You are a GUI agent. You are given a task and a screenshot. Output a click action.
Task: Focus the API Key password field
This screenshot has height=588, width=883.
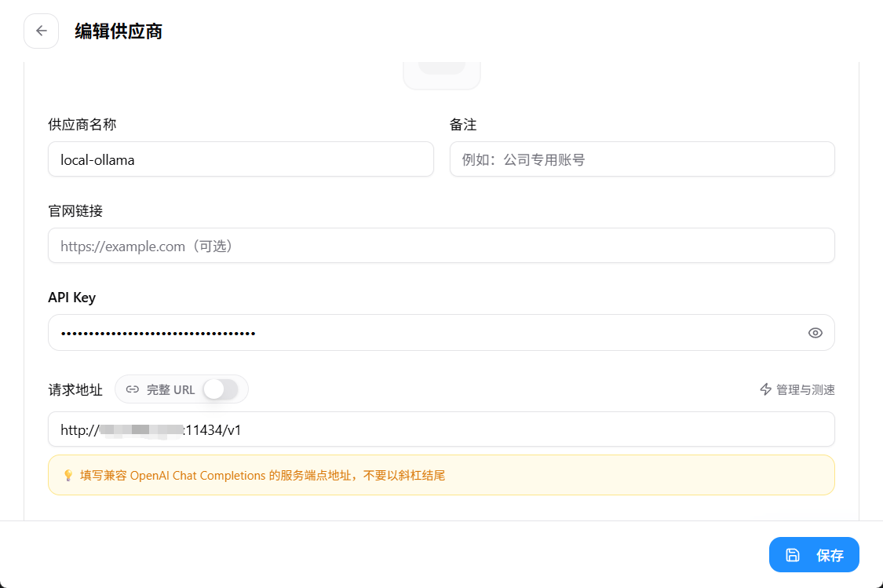[x=441, y=332]
